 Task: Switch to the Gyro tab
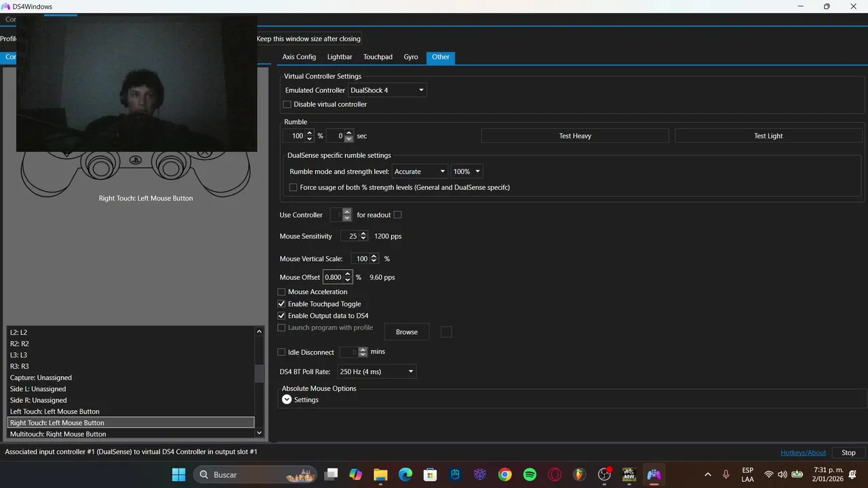[411, 57]
